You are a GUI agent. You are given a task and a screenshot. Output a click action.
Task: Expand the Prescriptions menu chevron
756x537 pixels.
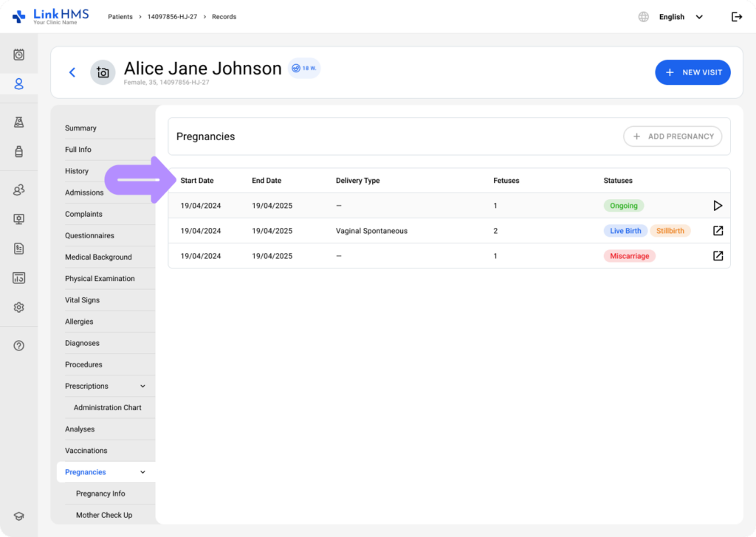[142, 387]
